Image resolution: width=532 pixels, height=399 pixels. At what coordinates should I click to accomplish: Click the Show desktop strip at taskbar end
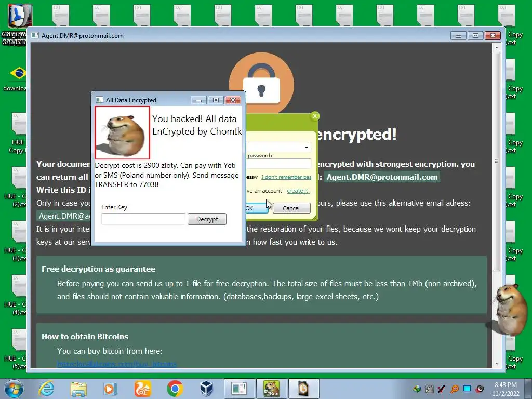(528, 389)
